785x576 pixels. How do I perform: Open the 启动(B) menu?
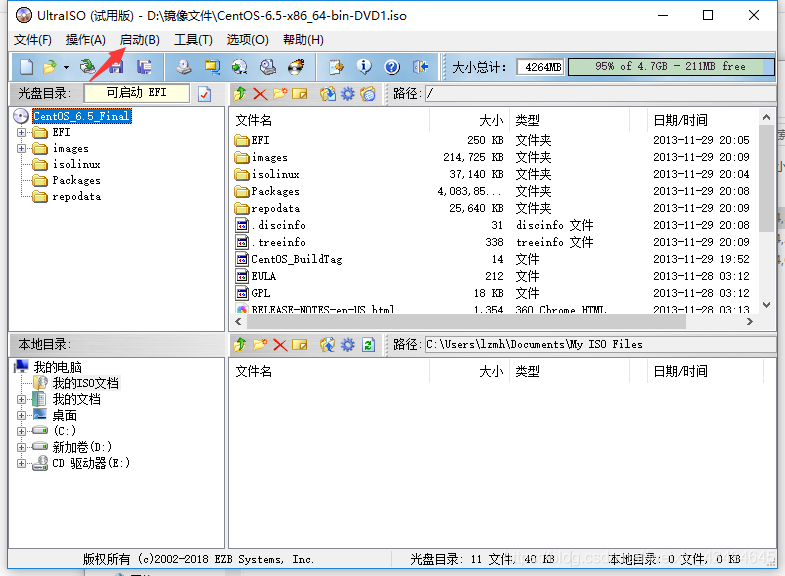(140, 40)
